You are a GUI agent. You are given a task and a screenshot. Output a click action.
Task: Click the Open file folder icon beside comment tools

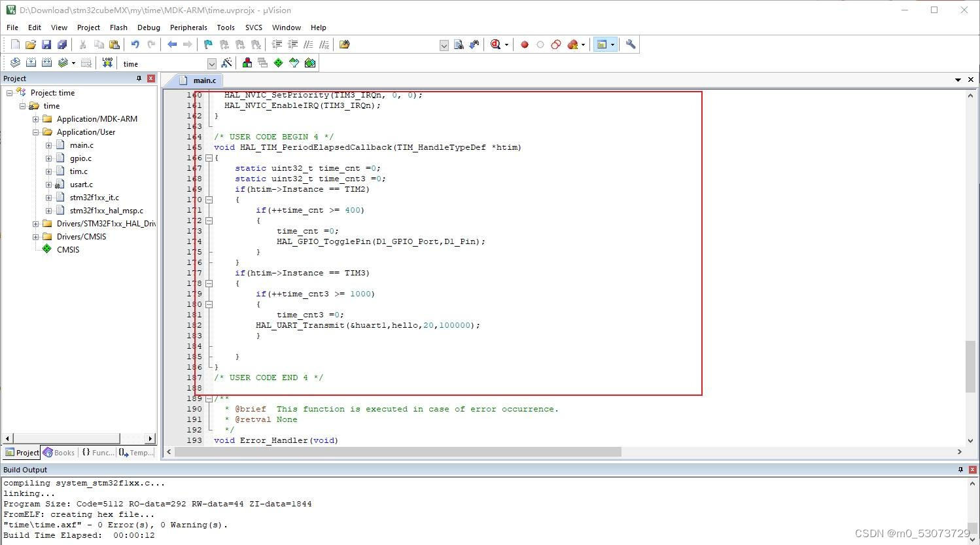(x=345, y=44)
